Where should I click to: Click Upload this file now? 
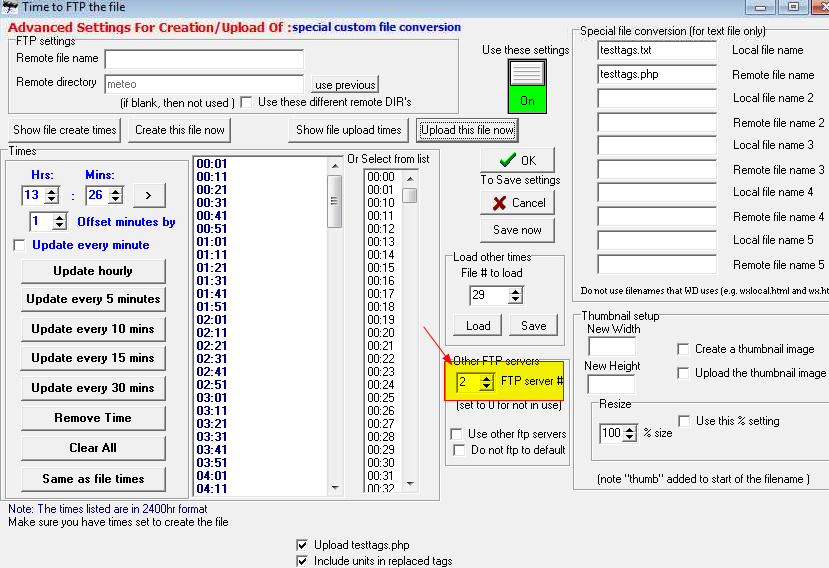(x=467, y=130)
